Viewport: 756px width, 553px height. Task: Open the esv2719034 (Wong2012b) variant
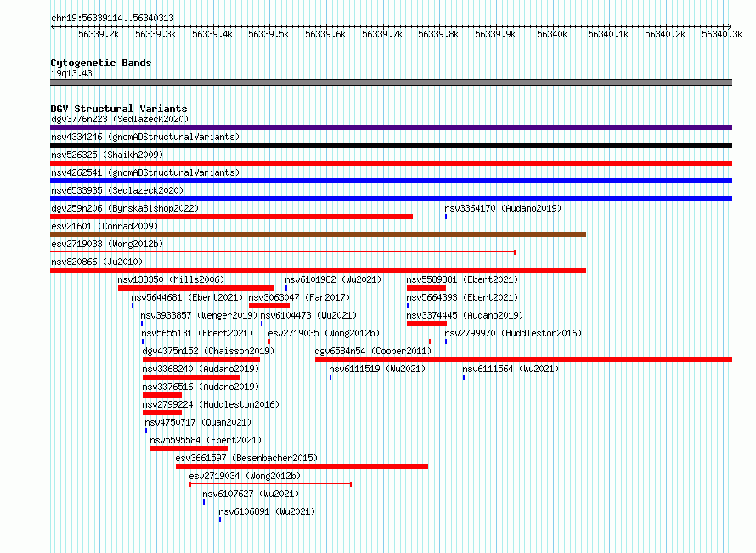tap(270, 484)
